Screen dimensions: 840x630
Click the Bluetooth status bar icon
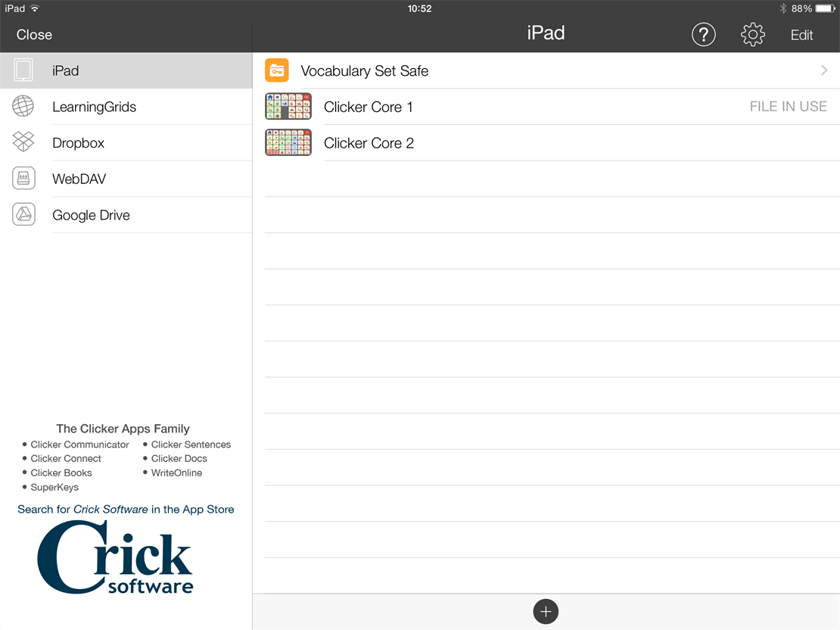(x=783, y=8)
